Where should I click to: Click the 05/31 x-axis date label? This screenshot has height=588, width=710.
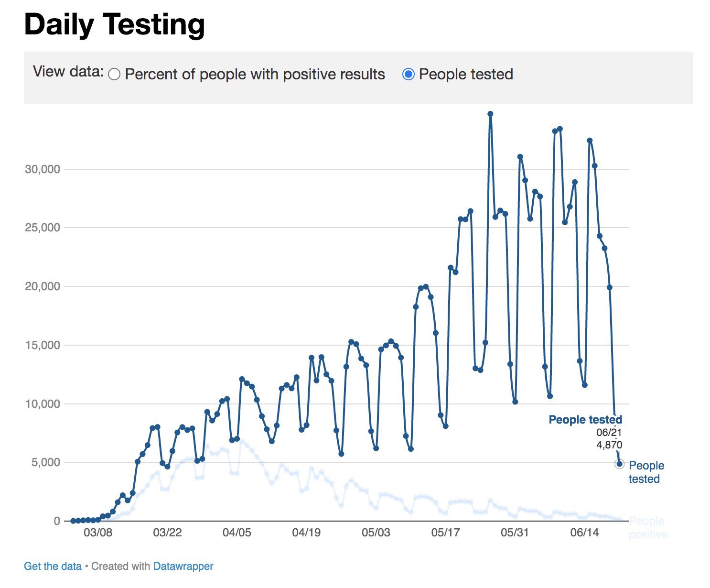point(515,533)
